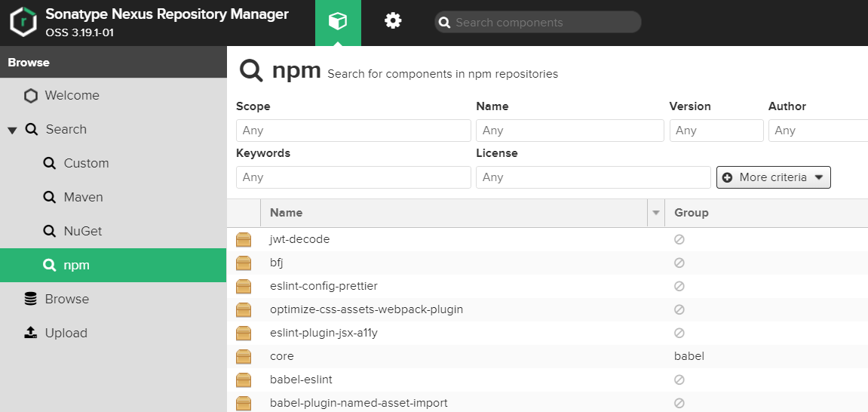Screen dimensions: 868x412
Task: Open the Name column menu arrow
Action: tap(656, 213)
